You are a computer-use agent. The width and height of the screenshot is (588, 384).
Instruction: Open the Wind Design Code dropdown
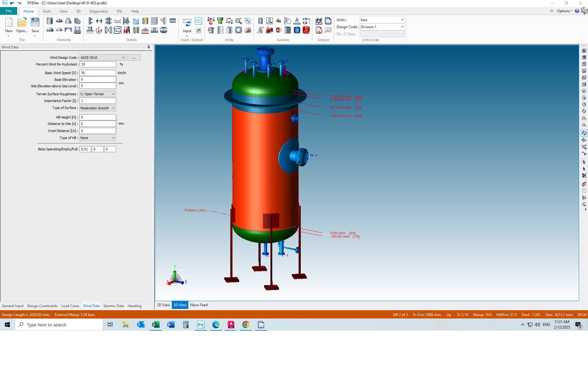pyautogui.click(x=123, y=58)
